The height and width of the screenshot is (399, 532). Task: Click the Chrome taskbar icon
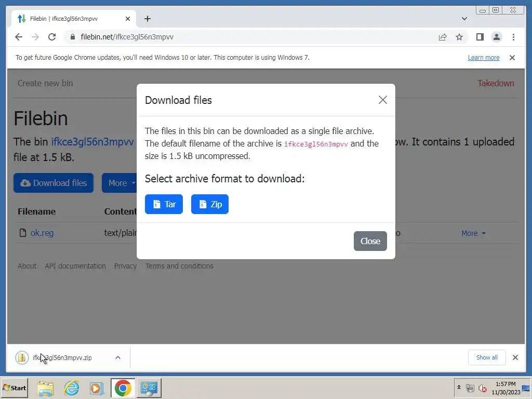point(123,388)
